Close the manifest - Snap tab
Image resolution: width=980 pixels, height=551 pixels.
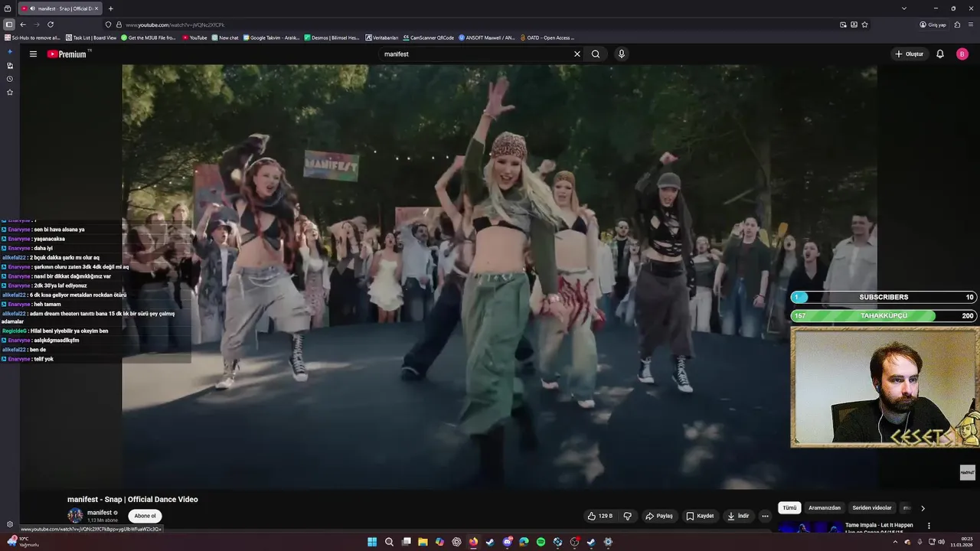(96, 8)
